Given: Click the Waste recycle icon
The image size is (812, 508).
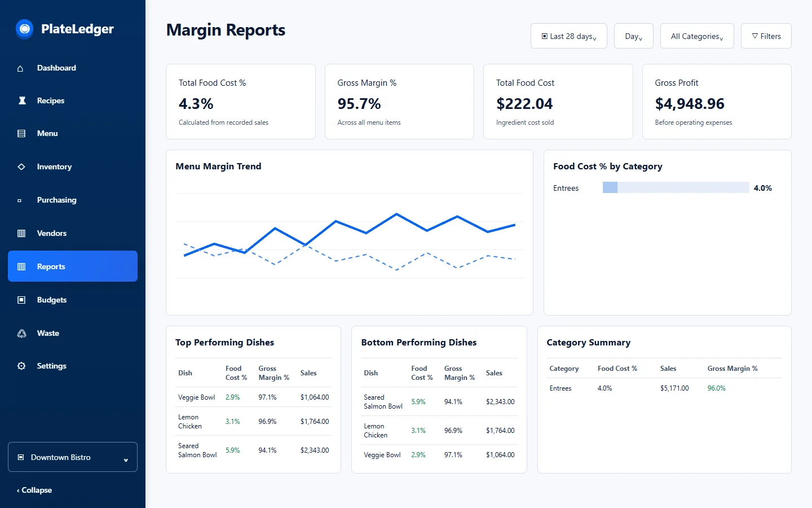Looking at the screenshot, I should coord(21,334).
